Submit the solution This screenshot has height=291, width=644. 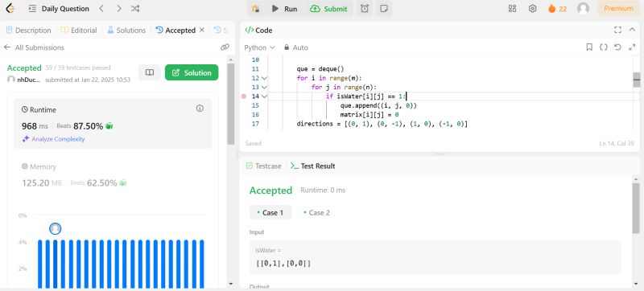[x=328, y=9]
